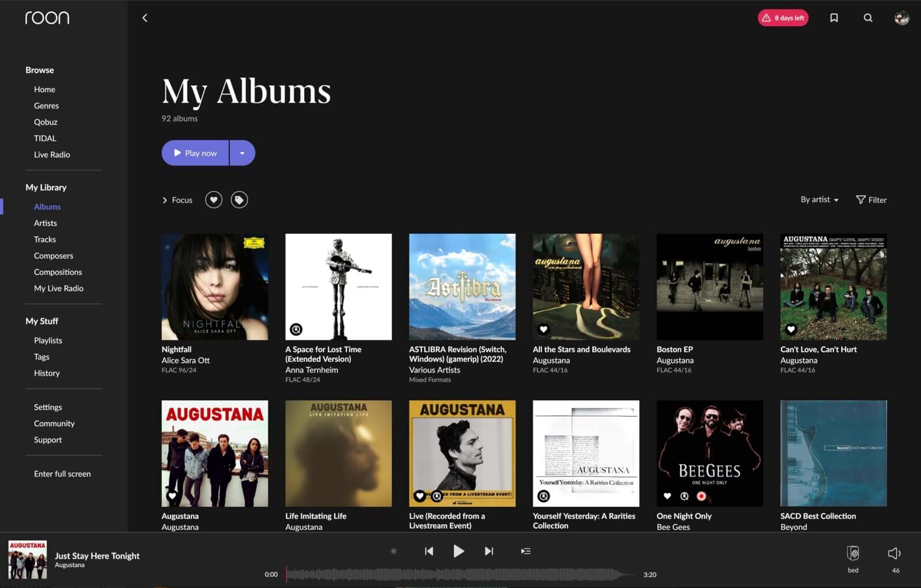Click the roon logo

[x=47, y=18]
